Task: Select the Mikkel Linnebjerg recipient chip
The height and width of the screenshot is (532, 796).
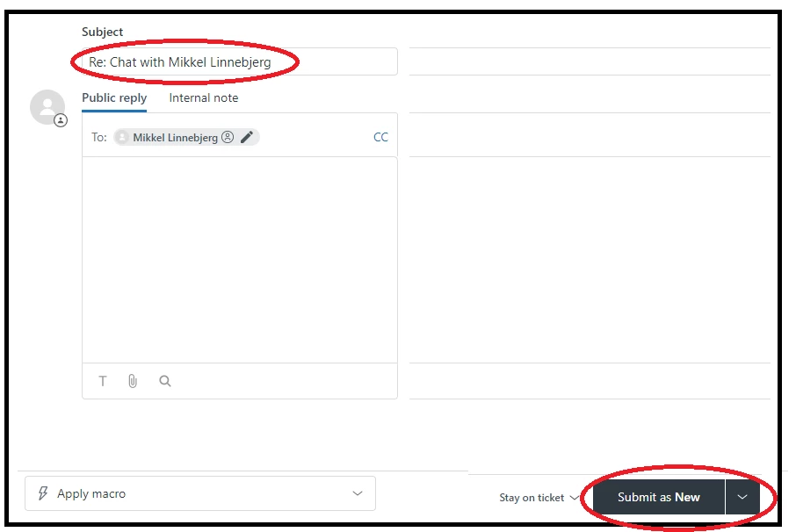Action: pos(186,138)
